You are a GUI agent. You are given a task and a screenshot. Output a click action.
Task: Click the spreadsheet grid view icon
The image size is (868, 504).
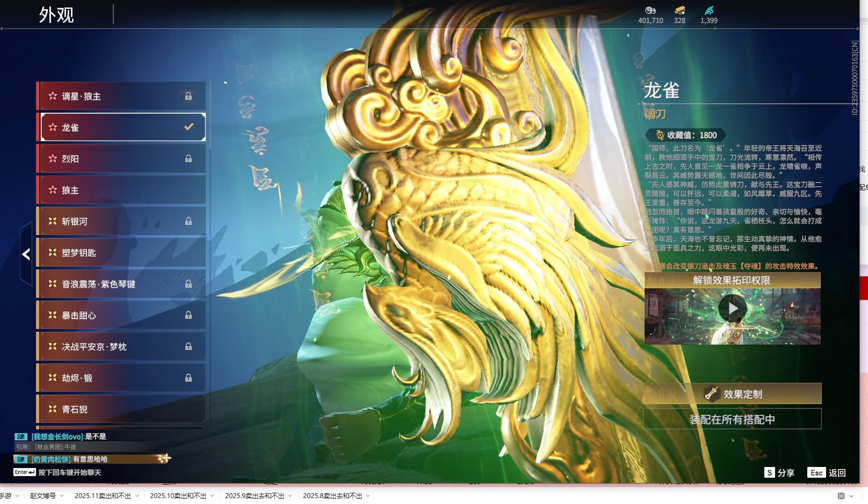coord(841,496)
